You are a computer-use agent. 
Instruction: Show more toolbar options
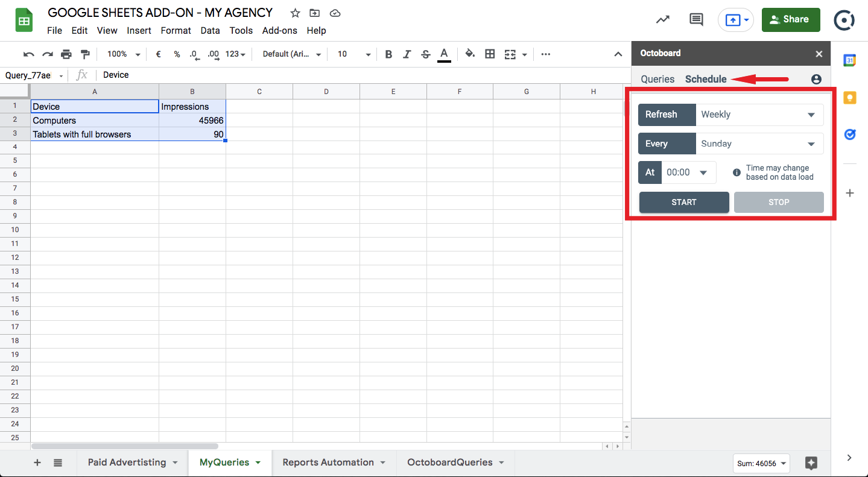pos(546,54)
